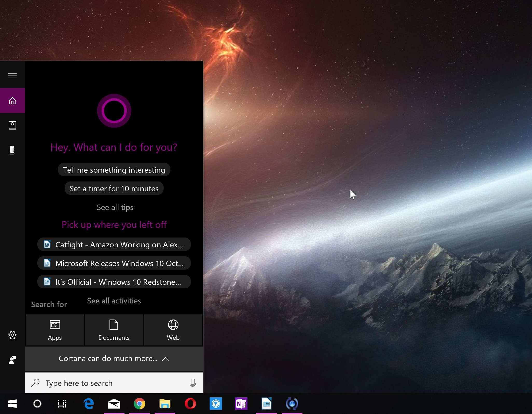Open File Explorer from taskbar

tap(165, 404)
